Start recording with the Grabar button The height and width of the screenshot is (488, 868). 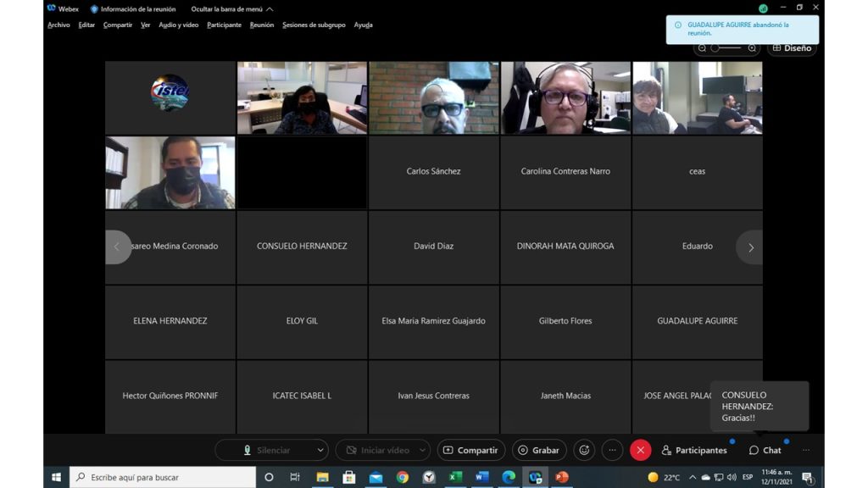(x=539, y=451)
